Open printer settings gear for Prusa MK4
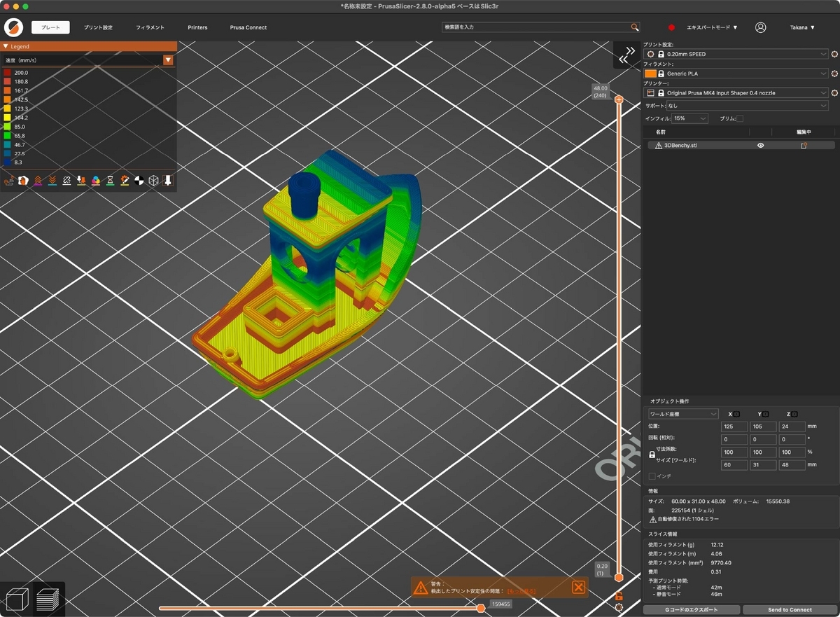 click(x=834, y=92)
